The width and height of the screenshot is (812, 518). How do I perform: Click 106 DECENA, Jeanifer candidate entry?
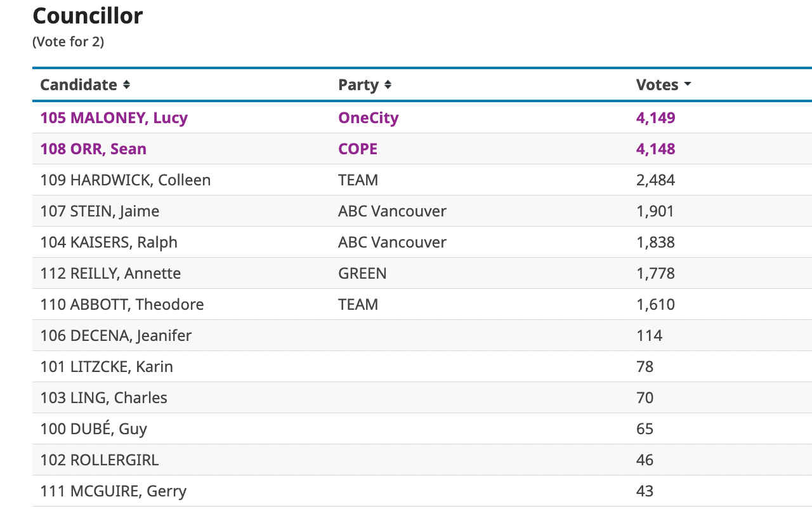coord(116,335)
